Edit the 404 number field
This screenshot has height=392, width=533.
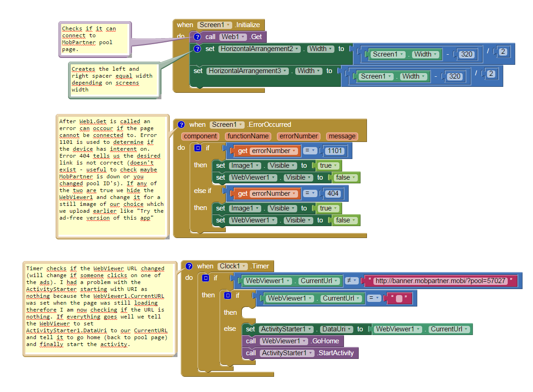[x=333, y=193]
